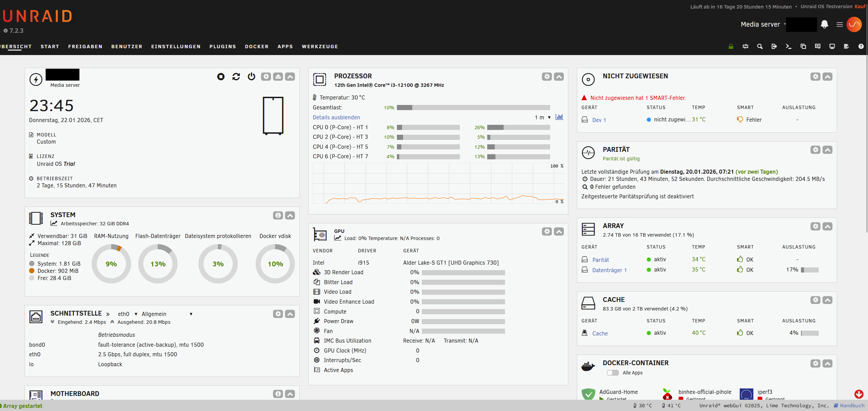Image resolution: width=868 pixels, height=411 pixels.
Task: Click RAM-Nutzung 9% usage gauge
Action: 111,264
